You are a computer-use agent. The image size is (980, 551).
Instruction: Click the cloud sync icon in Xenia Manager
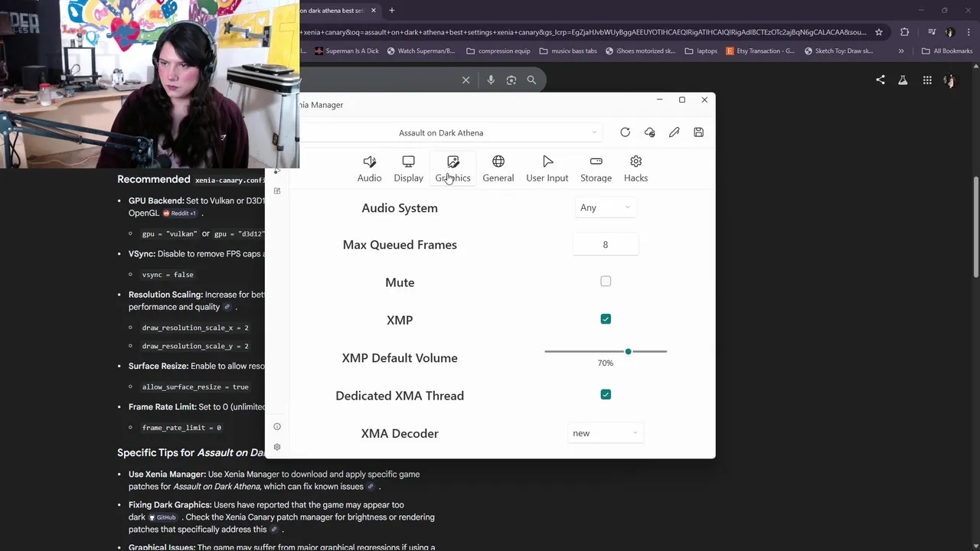point(649,132)
